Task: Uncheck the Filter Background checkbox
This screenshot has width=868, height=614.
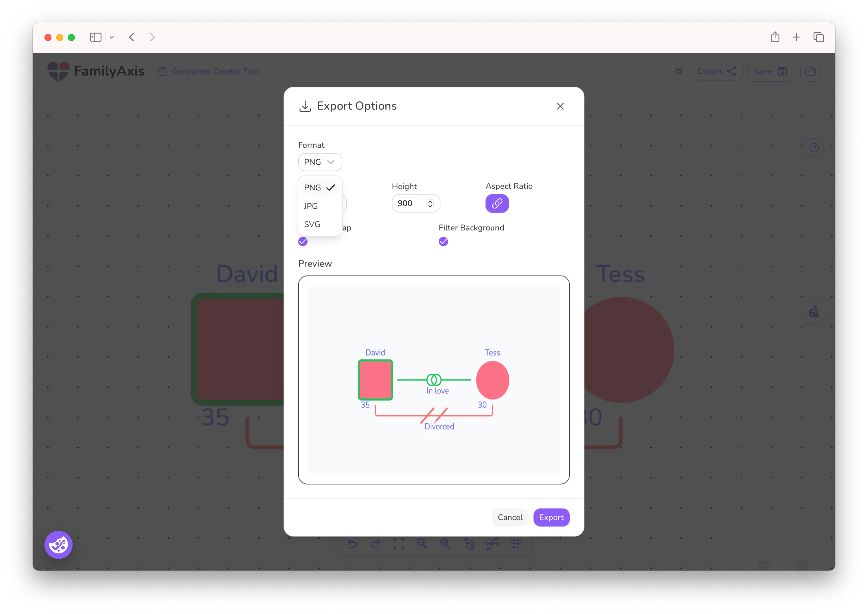Action: coord(443,241)
